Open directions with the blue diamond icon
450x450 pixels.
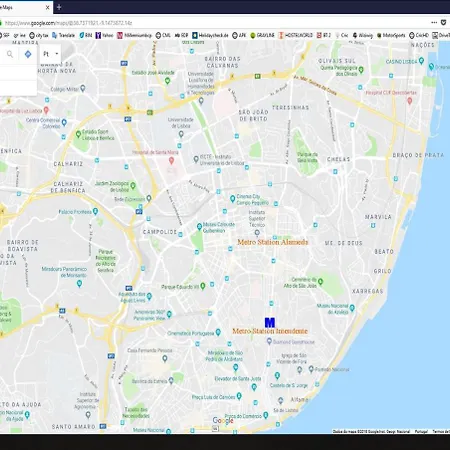[28, 54]
